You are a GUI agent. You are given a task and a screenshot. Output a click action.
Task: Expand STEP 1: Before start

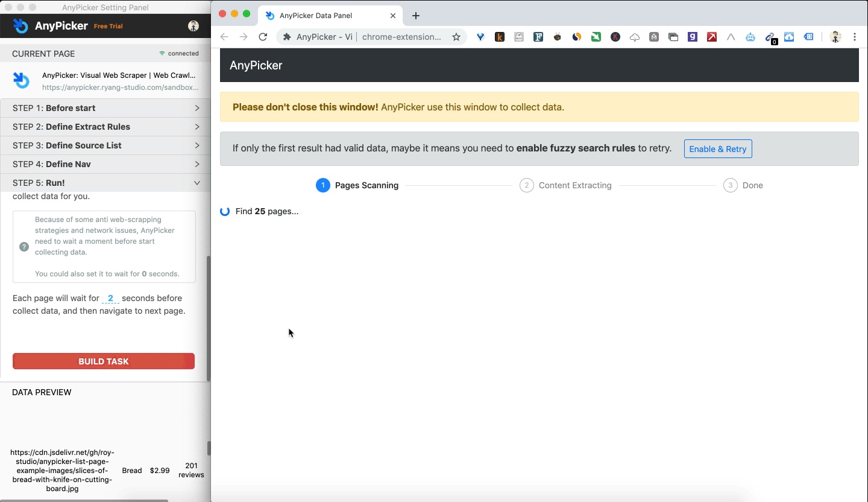coord(105,108)
